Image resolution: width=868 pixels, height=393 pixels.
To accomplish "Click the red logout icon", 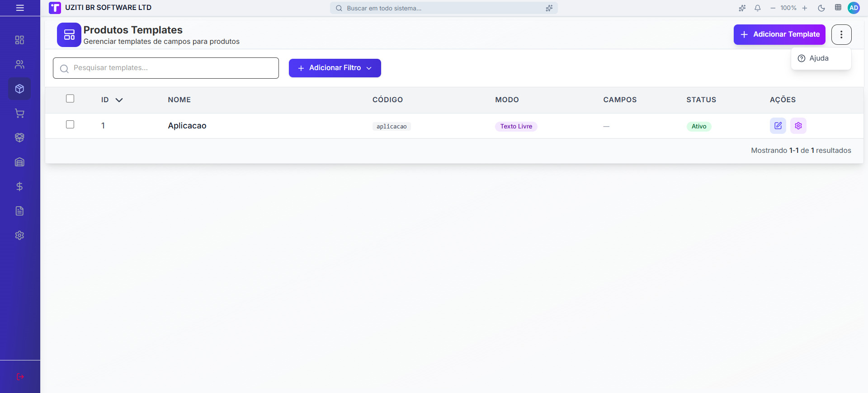I will click(x=20, y=377).
